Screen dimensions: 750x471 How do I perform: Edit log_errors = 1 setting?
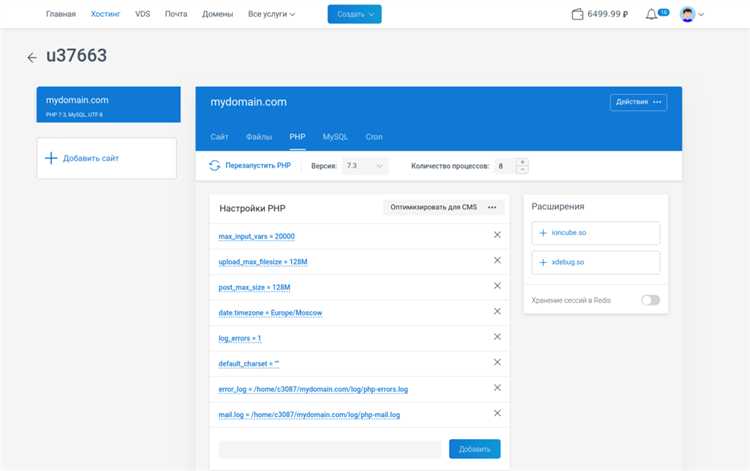pyautogui.click(x=240, y=338)
